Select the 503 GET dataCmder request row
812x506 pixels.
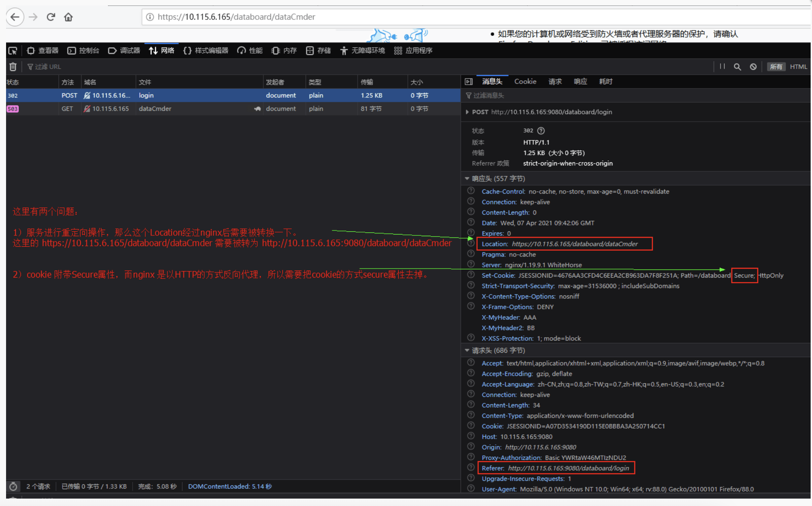[233, 109]
